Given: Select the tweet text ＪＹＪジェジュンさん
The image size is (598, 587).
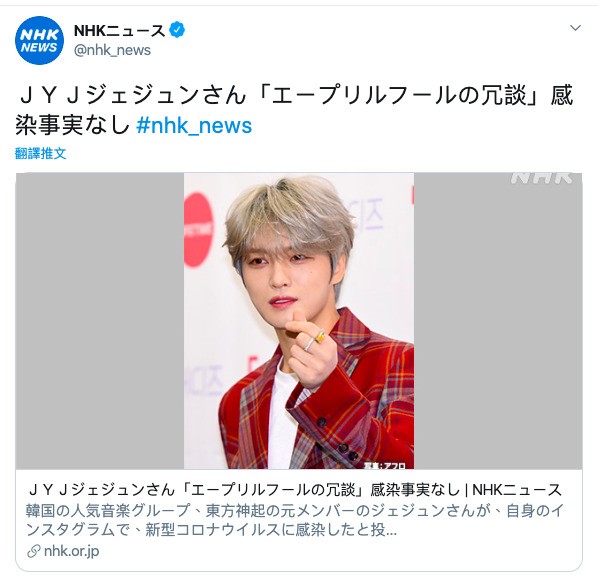Looking at the screenshot, I should 132,95.
